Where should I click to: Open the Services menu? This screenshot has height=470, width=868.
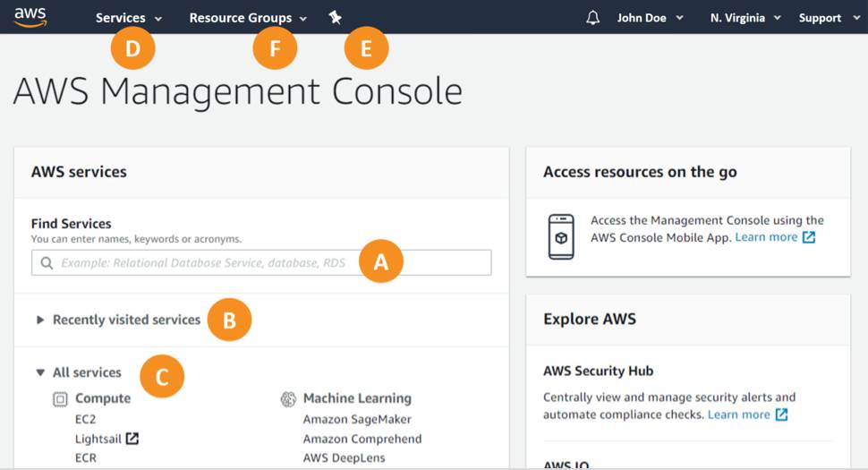tap(129, 18)
